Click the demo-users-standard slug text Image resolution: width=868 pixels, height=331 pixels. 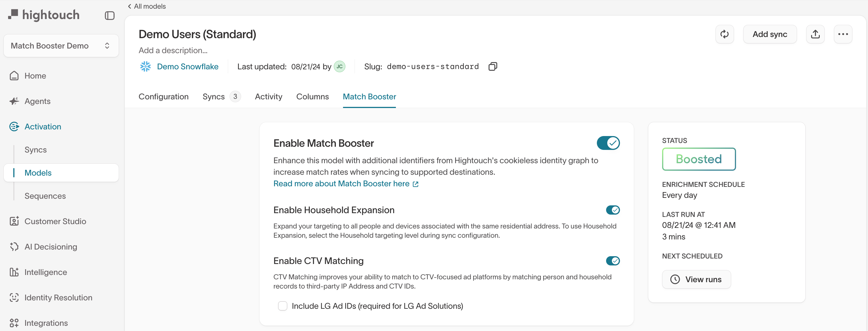433,66
